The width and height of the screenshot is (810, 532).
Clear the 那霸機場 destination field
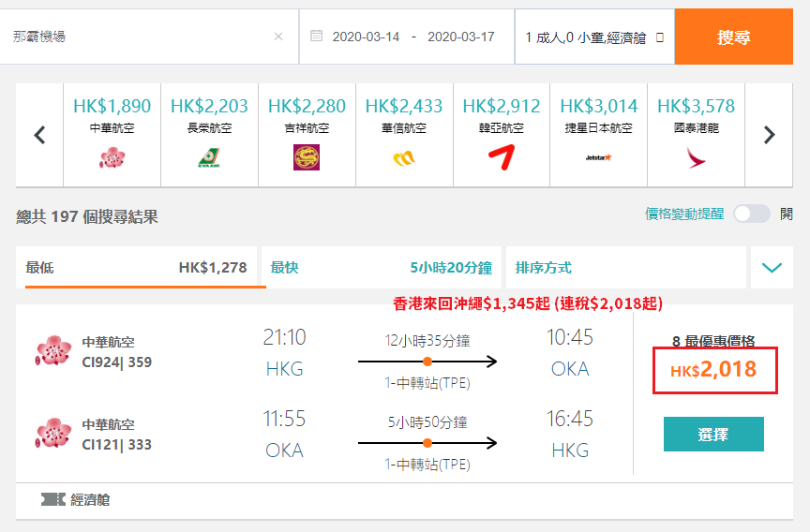[278, 37]
